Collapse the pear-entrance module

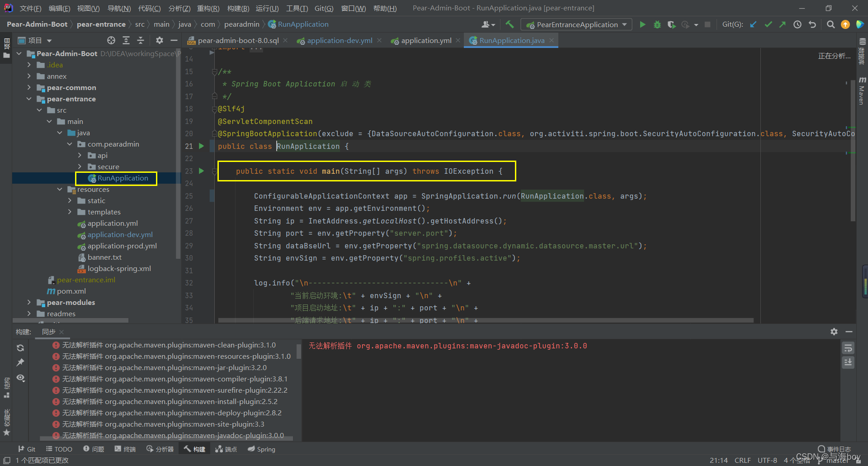29,99
